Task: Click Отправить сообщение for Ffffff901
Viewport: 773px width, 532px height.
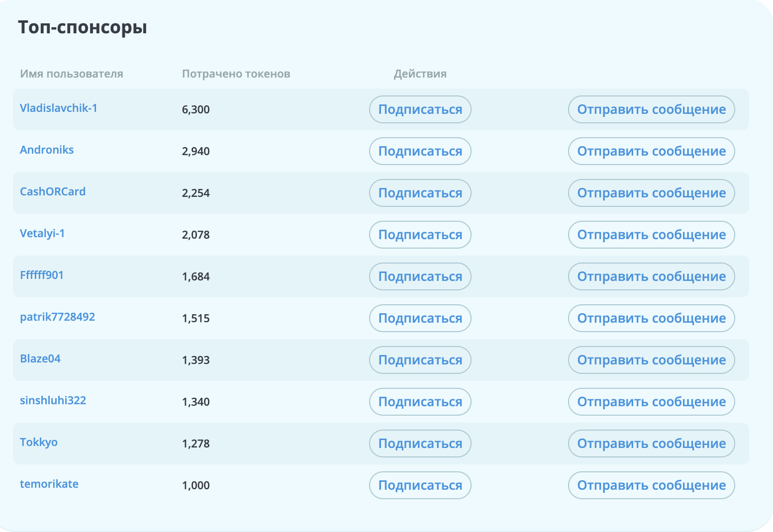Action: click(652, 276)
